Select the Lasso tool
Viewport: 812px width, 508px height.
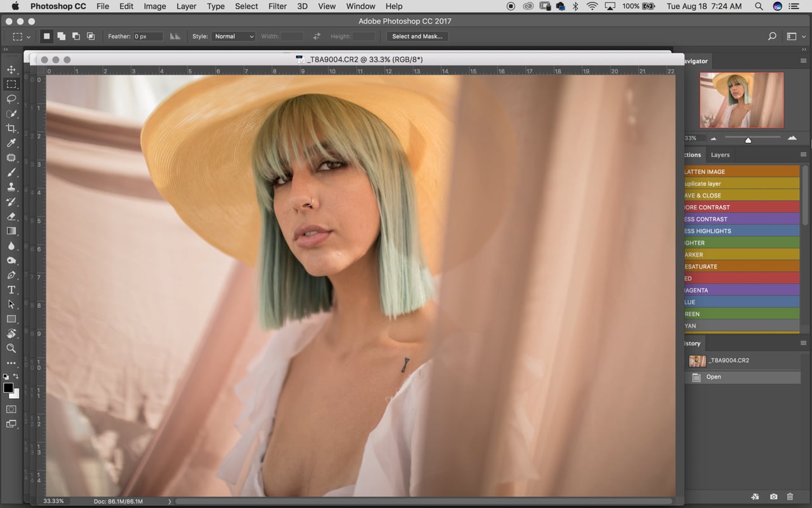pos(11,99)
